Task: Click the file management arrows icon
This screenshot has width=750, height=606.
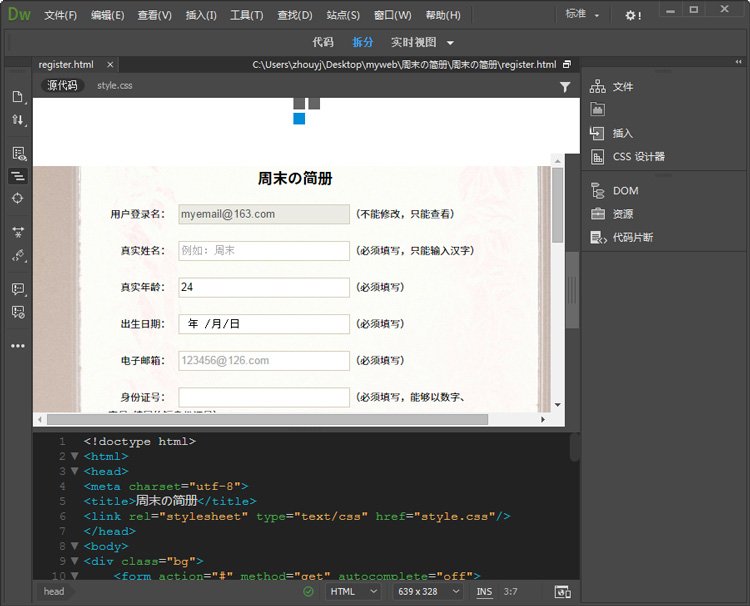Action: click(18, 120)
